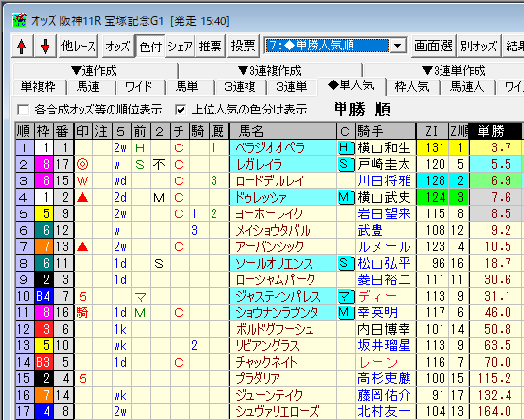Click the 馬名 column header
The image size is (524, 420).
point(283,131)
